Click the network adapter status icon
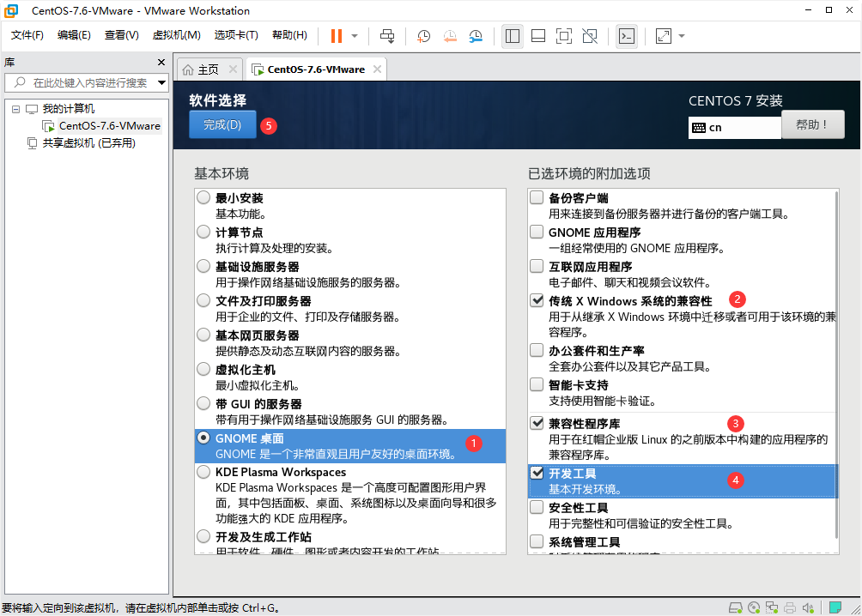 point(772,607)
